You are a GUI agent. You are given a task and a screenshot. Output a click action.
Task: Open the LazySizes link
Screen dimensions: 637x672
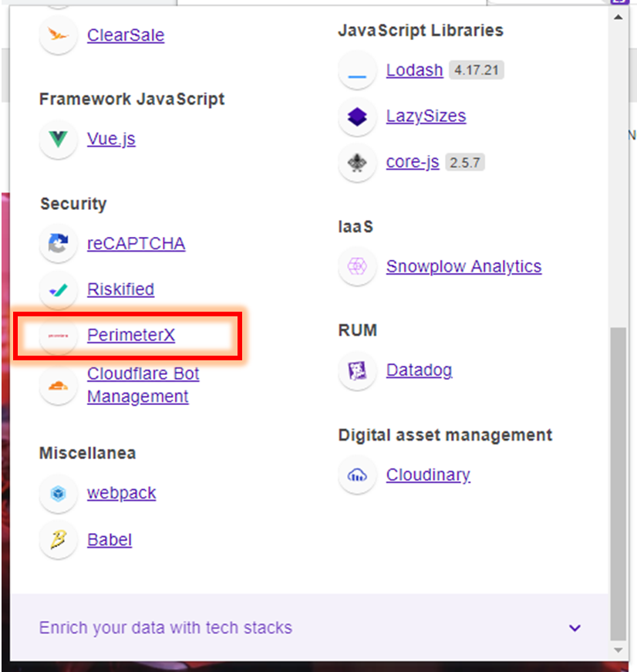(426, 116)
